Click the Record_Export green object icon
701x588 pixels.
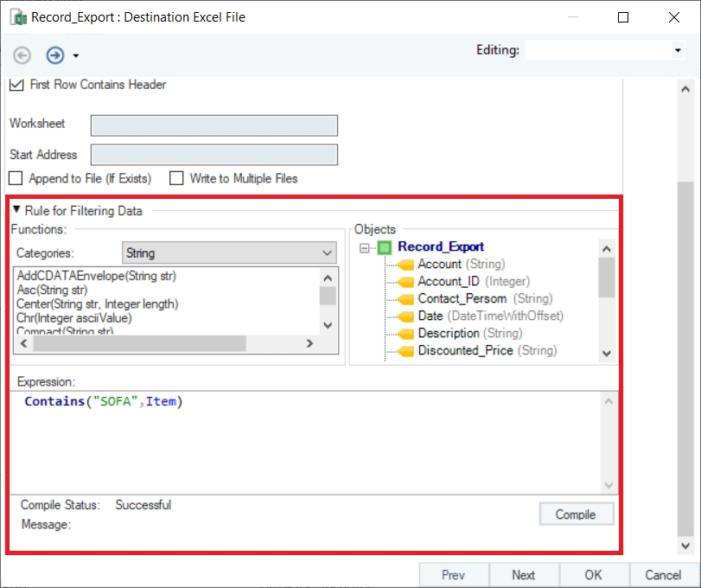[x=385, y=247]
